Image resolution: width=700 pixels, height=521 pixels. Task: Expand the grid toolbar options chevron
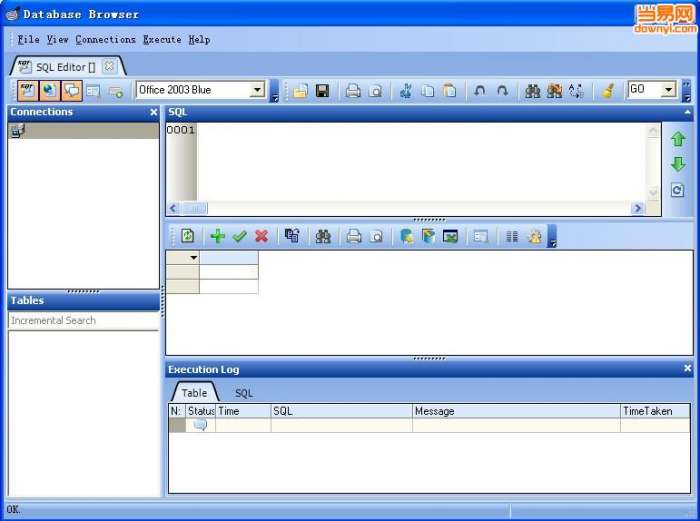coord(552,236)
